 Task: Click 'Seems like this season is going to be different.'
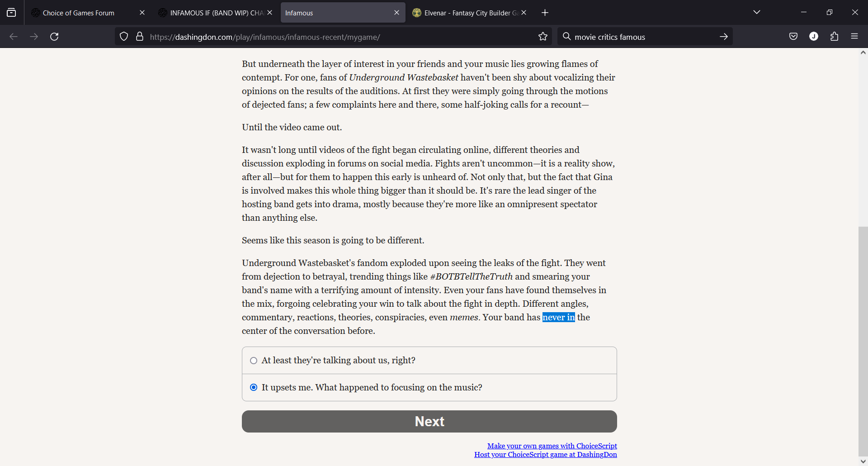333,240
